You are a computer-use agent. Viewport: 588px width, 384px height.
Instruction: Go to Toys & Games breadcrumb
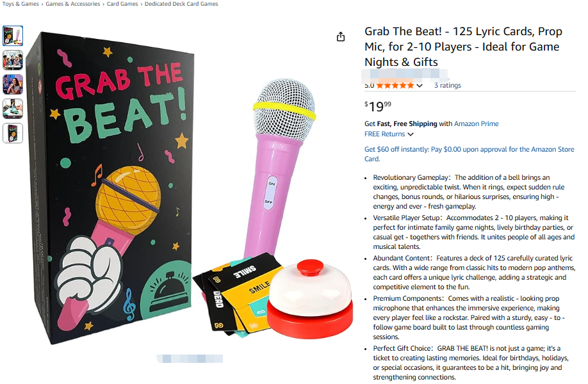click(x=20, y=4)
